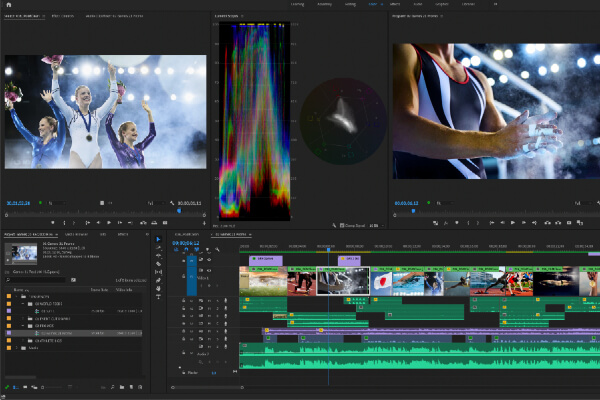
Task: Open Comparison View in Program monitor
Action: coord(580,222)
